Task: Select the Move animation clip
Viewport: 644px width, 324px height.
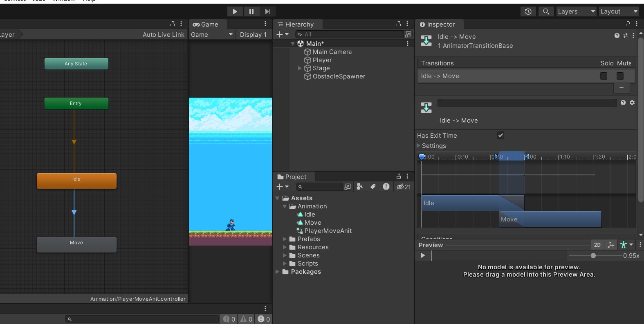Action: (x=309, y=223)
